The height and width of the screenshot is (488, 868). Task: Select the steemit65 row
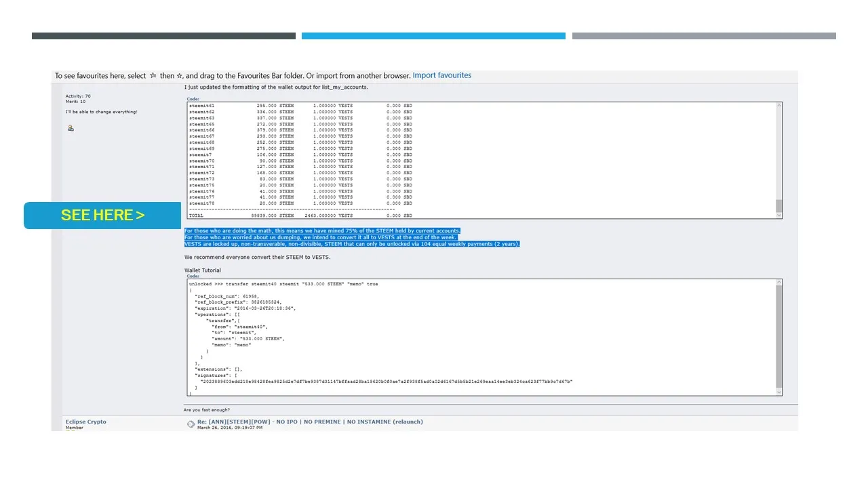(300, 124)
